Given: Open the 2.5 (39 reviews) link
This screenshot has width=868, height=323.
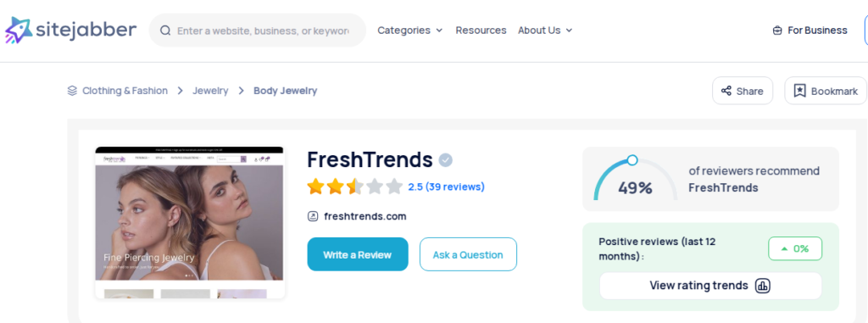Looking at the screenshot, I should [x=446, y=187].
